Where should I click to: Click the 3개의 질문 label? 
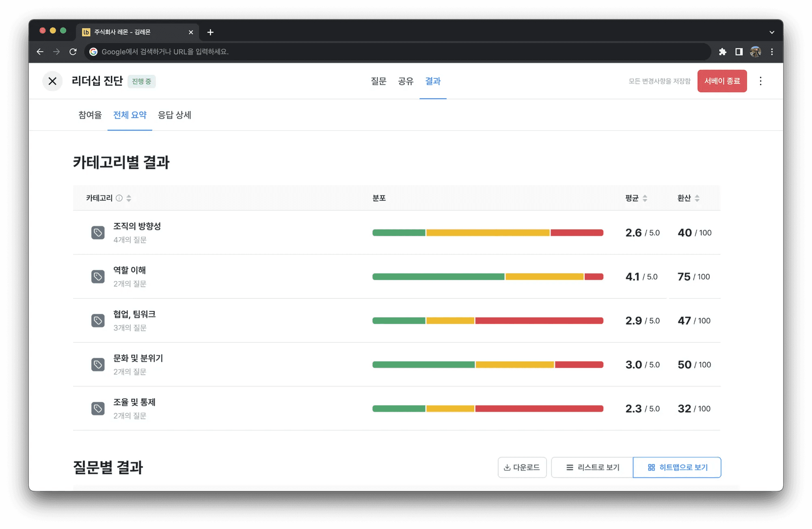point(130,328)
